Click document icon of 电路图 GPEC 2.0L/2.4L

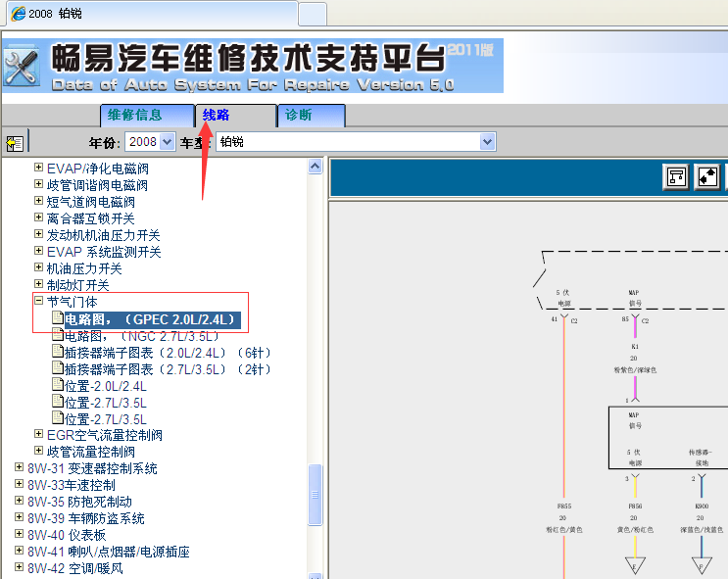pyautogui.click(x=58, y=317)
